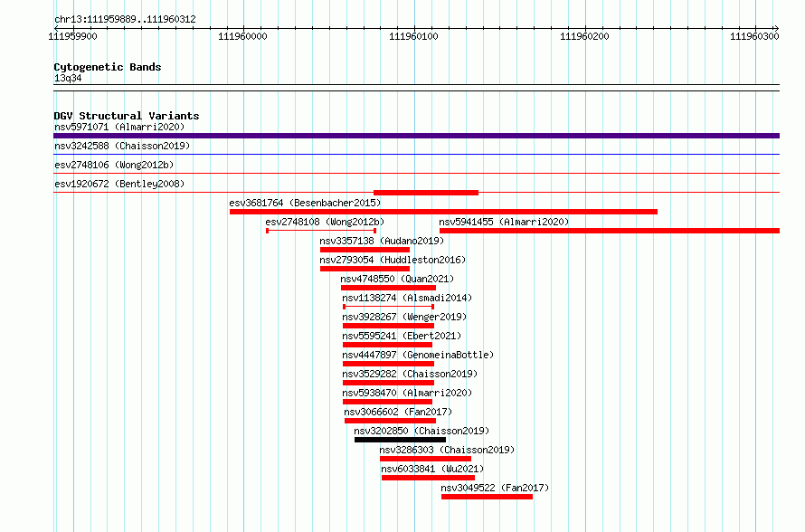Click ruler position 111960000
The image size is (805, 532).
[242, 36]
